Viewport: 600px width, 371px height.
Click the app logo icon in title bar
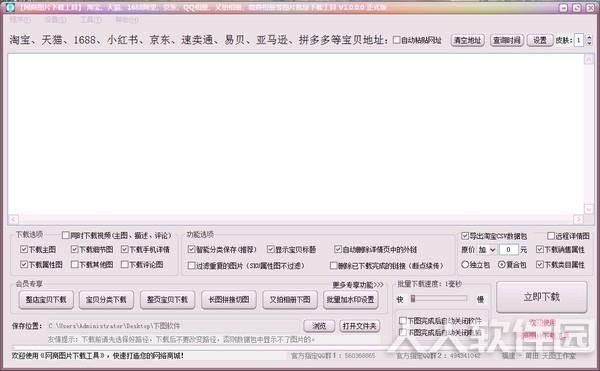[10, 7]
